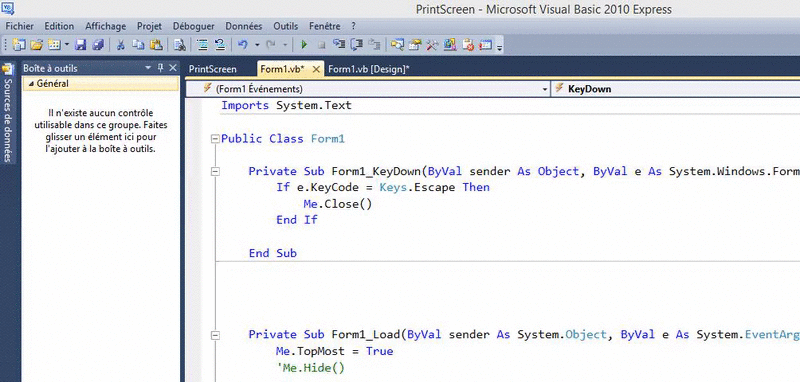
Task: Open the ? help menu
Action: 354,26
